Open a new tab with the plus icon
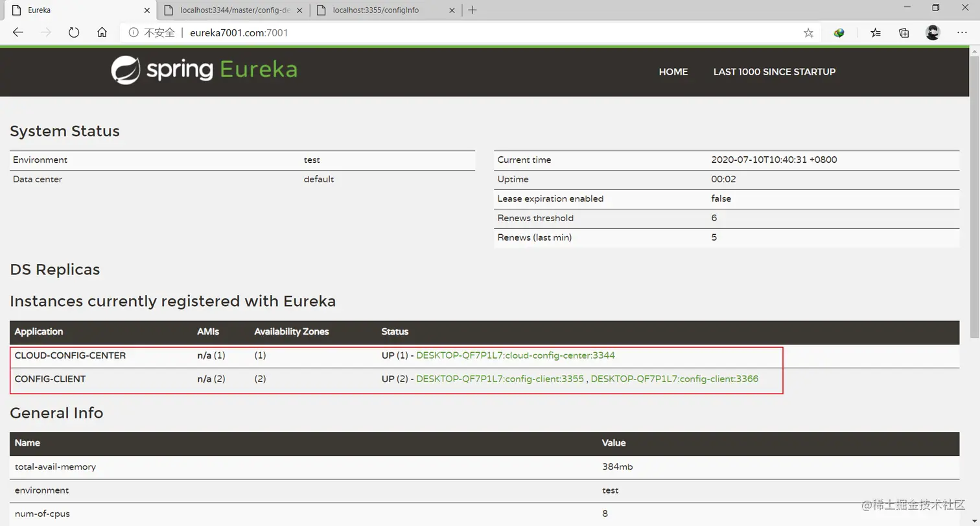Viewport: 980px width, 526px height. pos(472,10)
